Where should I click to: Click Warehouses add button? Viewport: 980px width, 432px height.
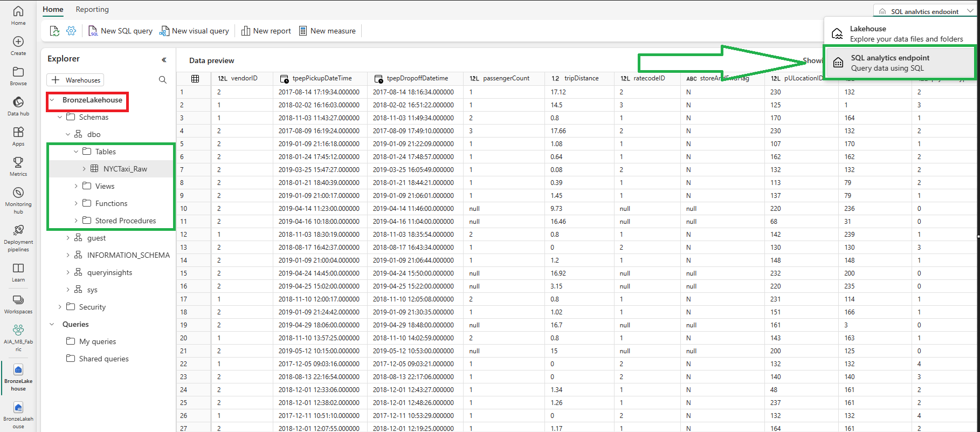[75, 80]
